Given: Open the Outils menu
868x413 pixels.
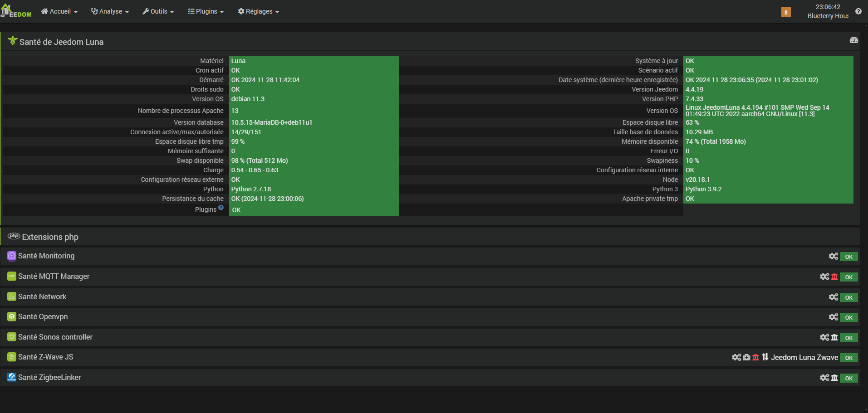Looking at the screenshot, I should click(x=158, y=11).
